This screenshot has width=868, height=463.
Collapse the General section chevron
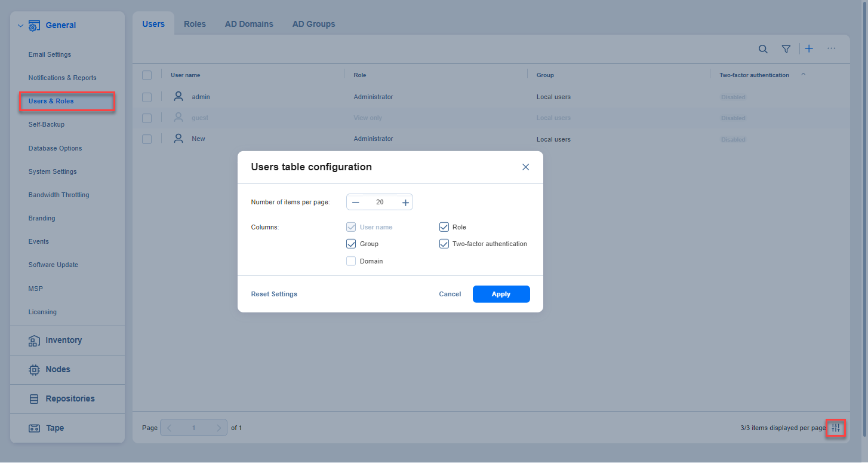20,26
